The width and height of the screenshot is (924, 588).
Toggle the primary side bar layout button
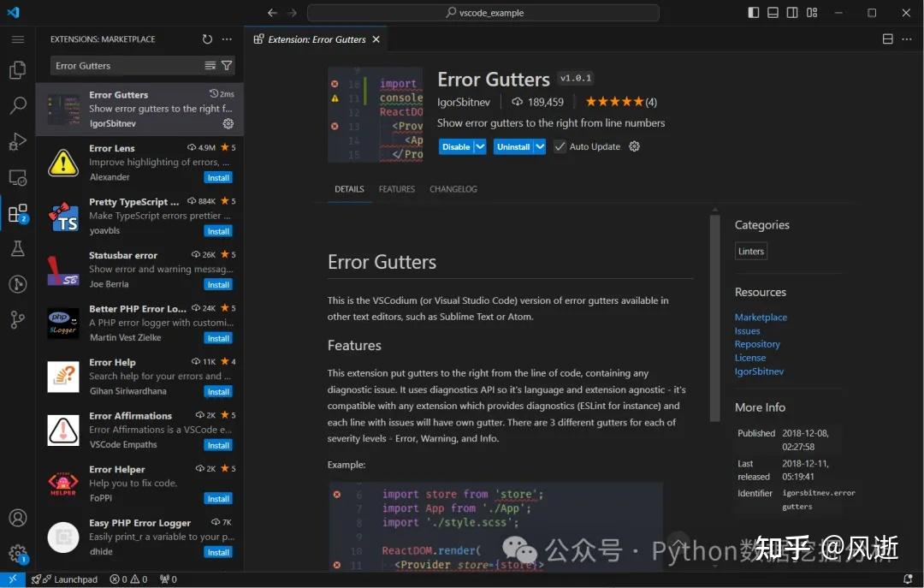point(753,13)
